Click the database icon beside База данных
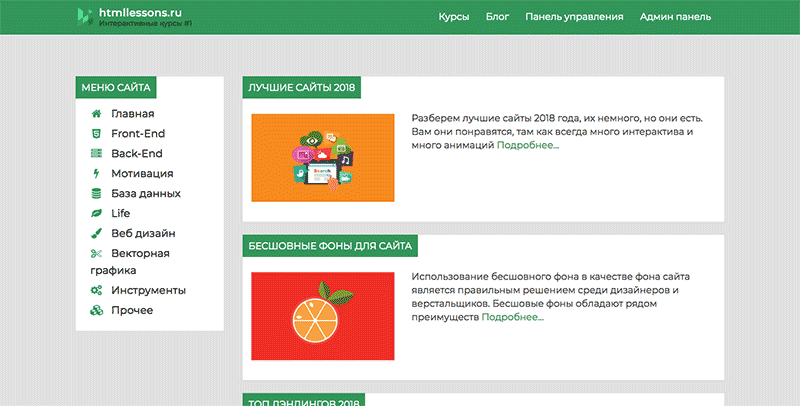800x406 pixels. (96, 193)
